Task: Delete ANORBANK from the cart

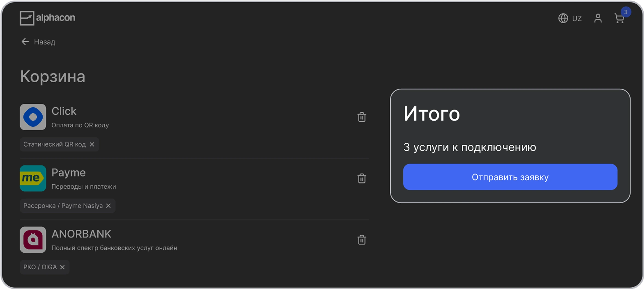Action: [362, 240]
